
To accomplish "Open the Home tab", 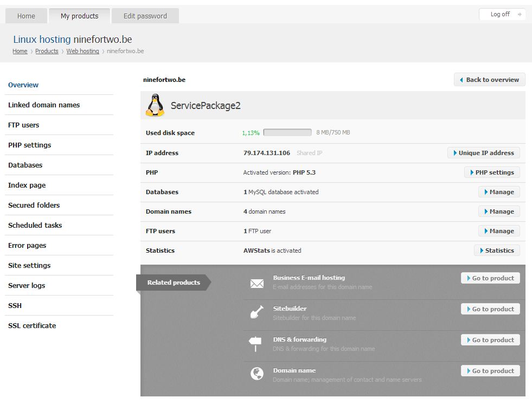I will point(26,16).
